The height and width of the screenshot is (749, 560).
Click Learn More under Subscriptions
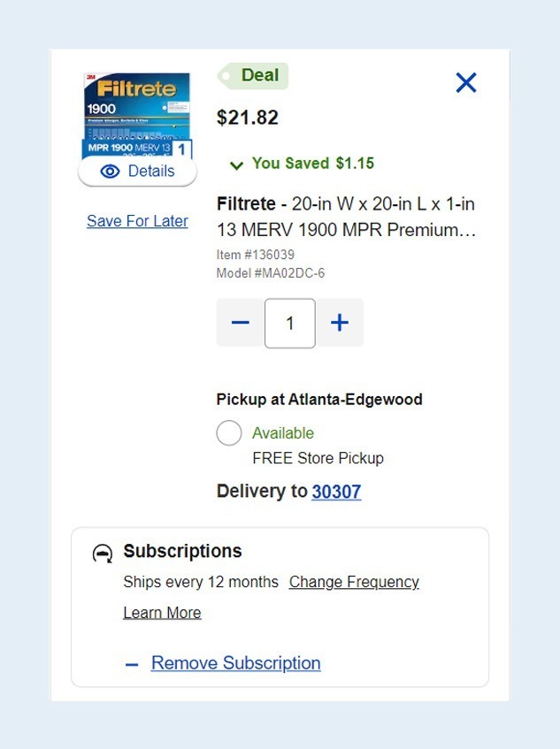coord(163,612)
